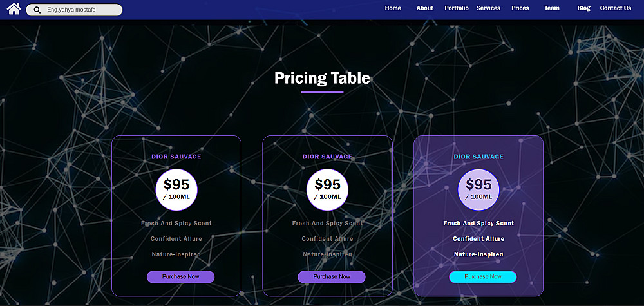Go to the Blog link

coord(583,8)
